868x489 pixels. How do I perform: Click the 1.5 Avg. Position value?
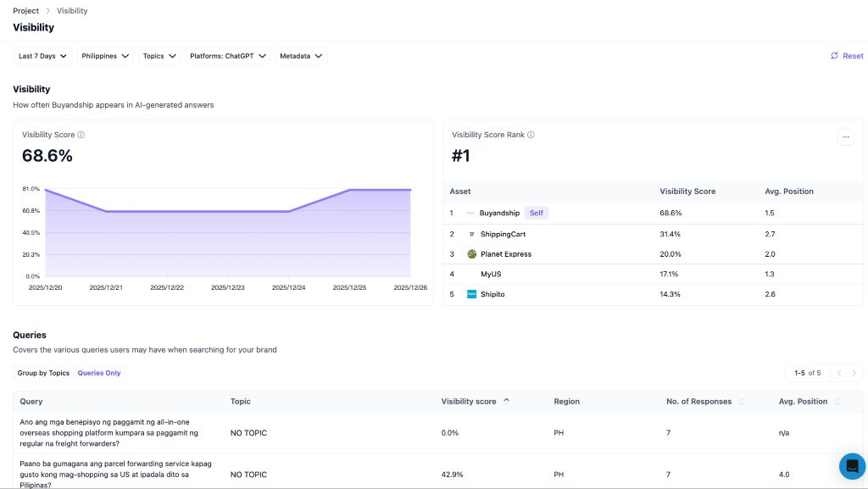(770, 213)
